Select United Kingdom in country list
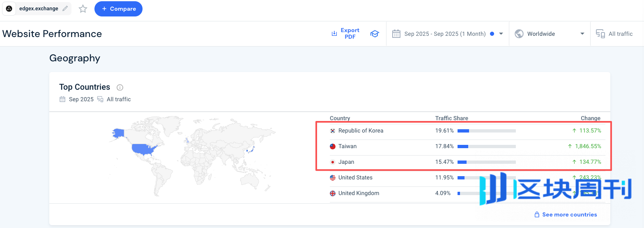The image size is (644, 228). click(x=359, y=193)
